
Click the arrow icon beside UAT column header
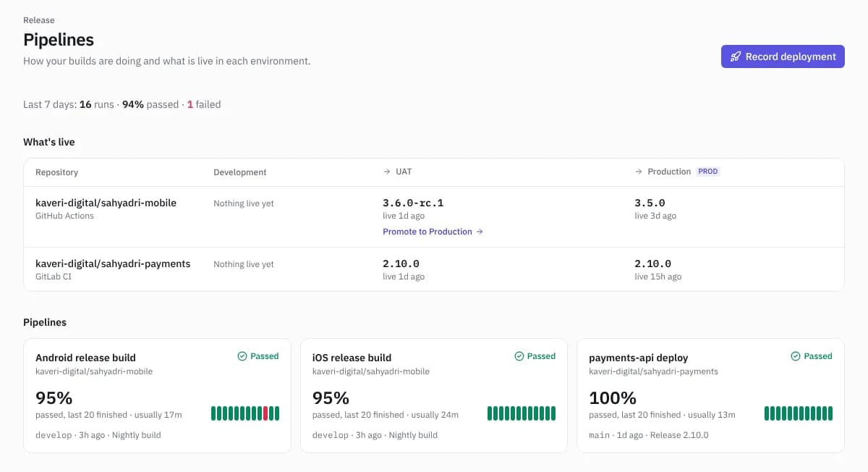click(387, 172)
